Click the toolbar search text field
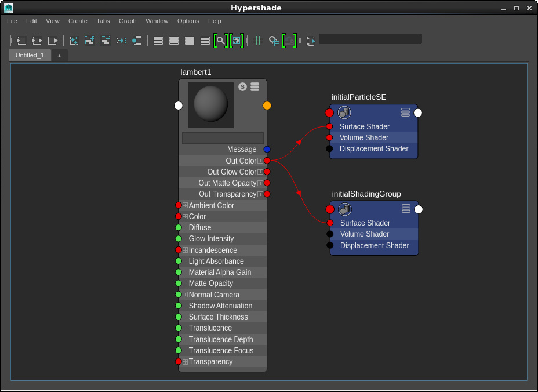 pos(370,39)
